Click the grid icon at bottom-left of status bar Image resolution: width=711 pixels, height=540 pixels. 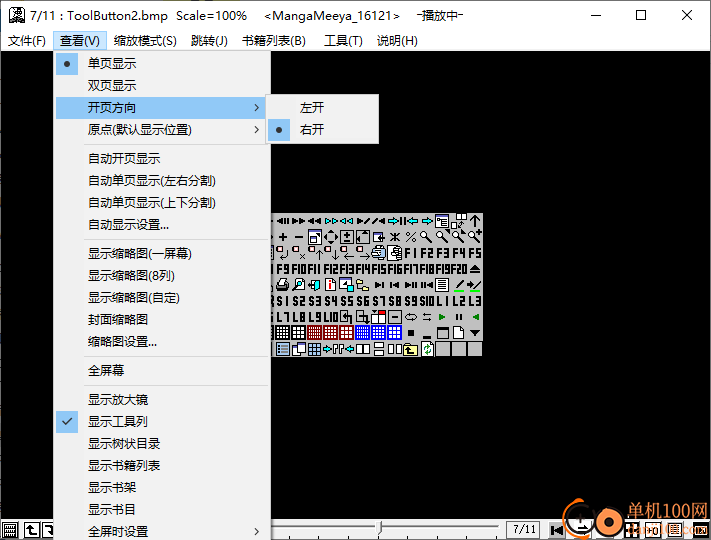tap(10, 530)
